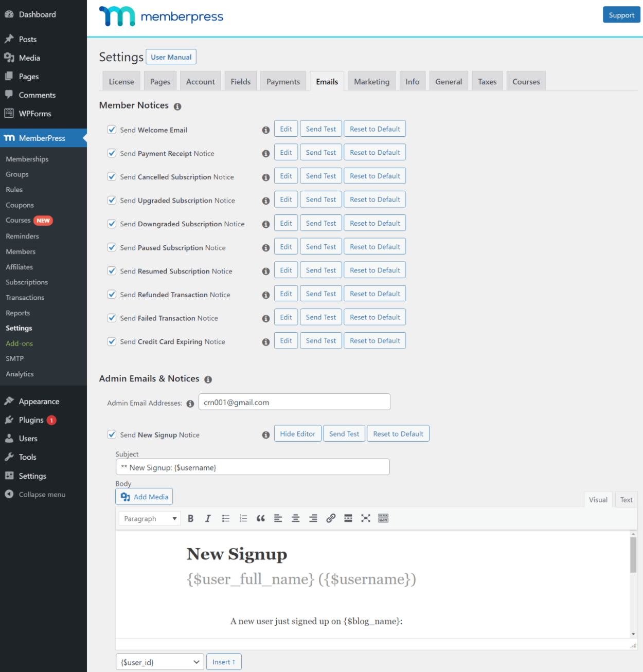The image size is (643, 672).
Task: Open Plugins in the WordPress sidebar
Action: click(31, 420)
